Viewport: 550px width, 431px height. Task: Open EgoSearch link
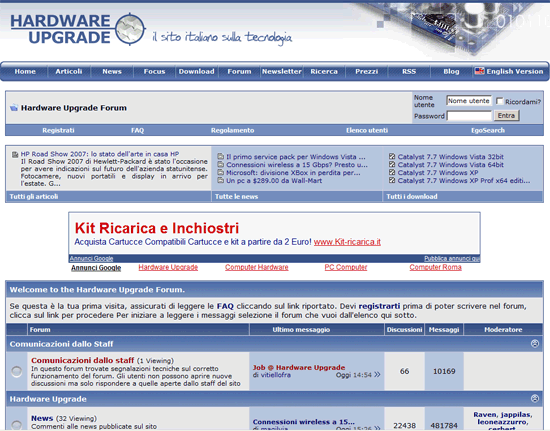488,130
